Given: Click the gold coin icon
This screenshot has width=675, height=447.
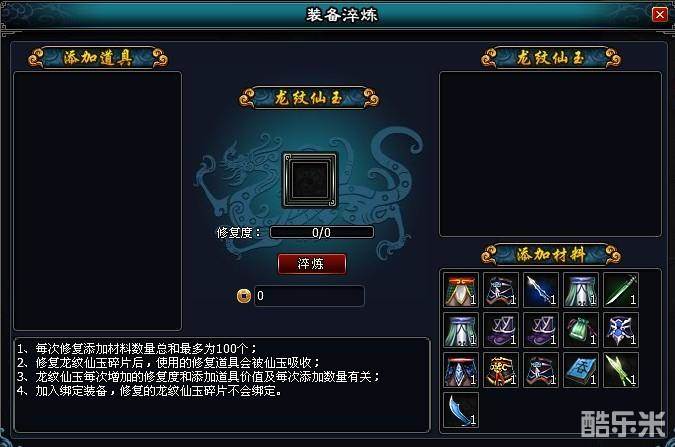Looking at the screenshot, I should pos(244,296).
